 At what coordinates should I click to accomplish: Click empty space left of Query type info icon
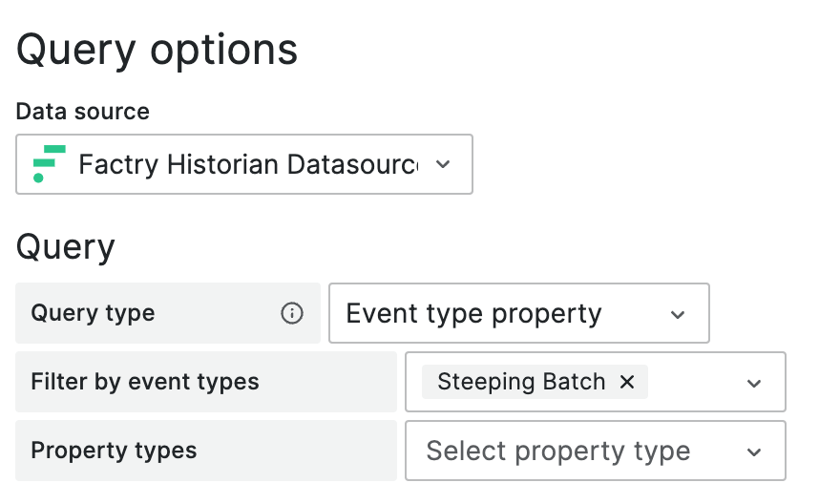[217, 313]
